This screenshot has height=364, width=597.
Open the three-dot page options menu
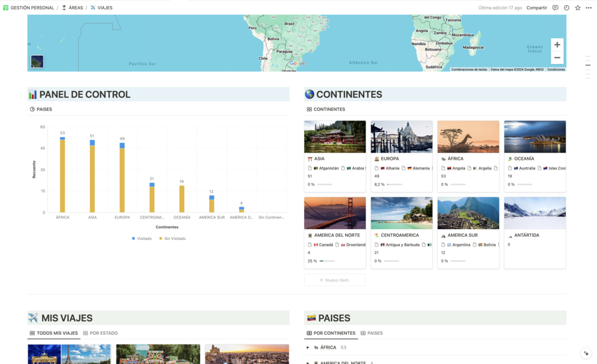pyautogui.click(x=589, y=8)
